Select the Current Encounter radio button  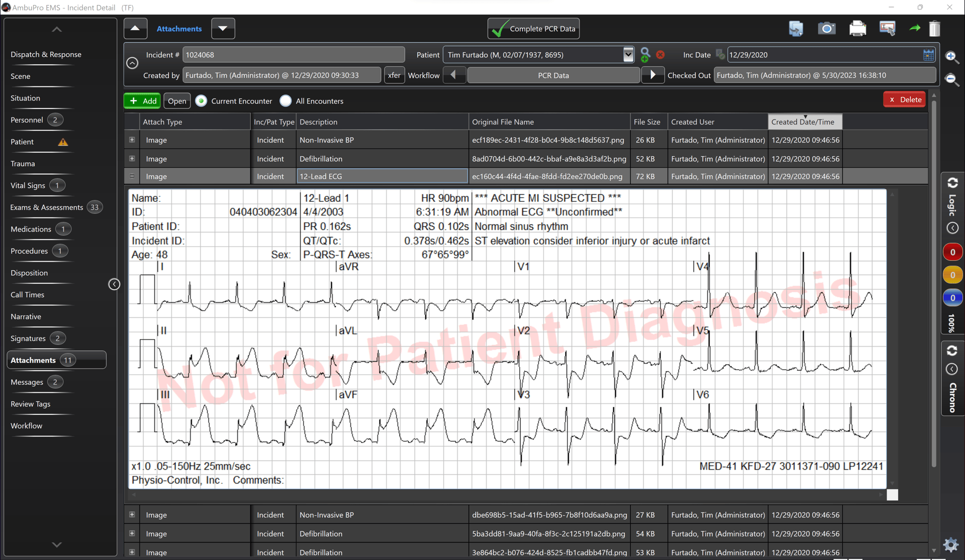coord(201,100)
